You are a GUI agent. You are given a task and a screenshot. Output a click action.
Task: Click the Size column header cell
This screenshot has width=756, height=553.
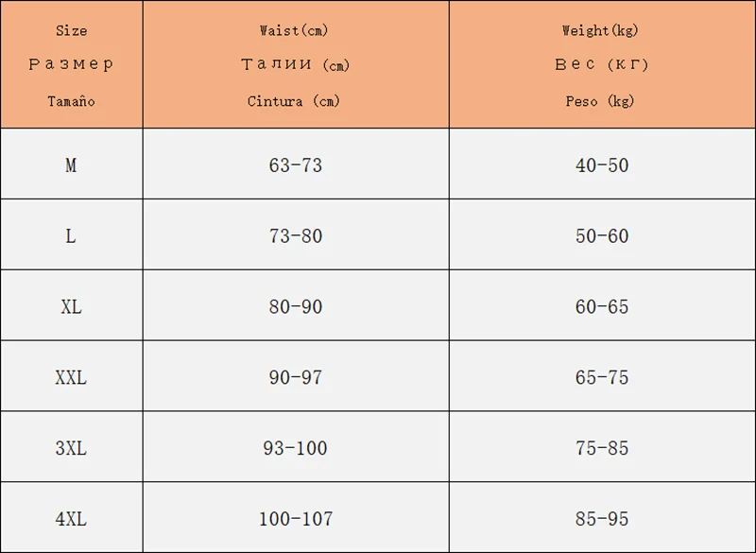coord(71,64)
